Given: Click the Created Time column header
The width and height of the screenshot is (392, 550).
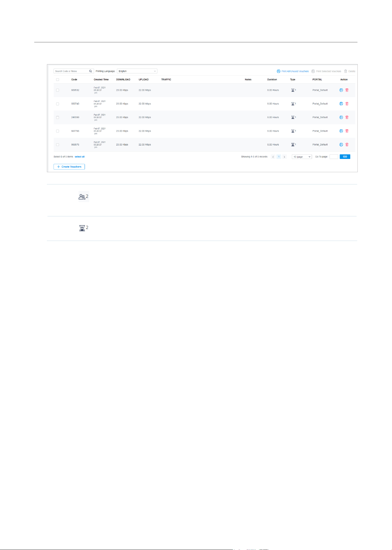Looking at the screenshot, I should coord(101,79).
